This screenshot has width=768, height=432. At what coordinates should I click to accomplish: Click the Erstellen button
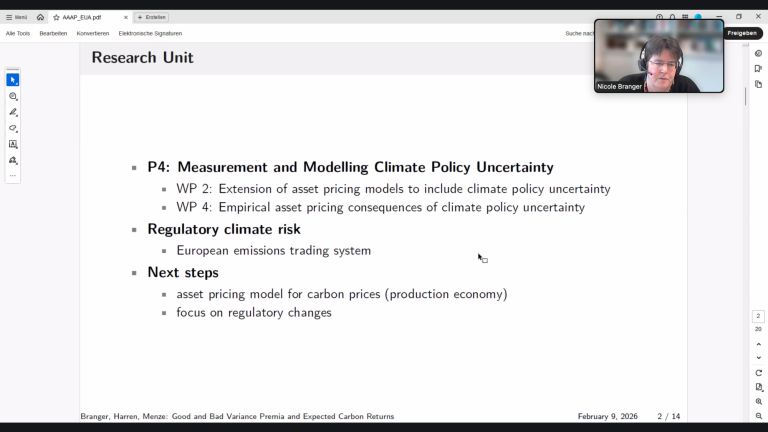(151, 17)
